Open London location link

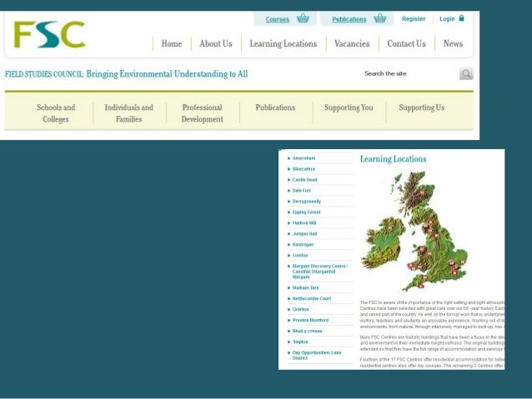pyautogui.click(x=300, y=256)
